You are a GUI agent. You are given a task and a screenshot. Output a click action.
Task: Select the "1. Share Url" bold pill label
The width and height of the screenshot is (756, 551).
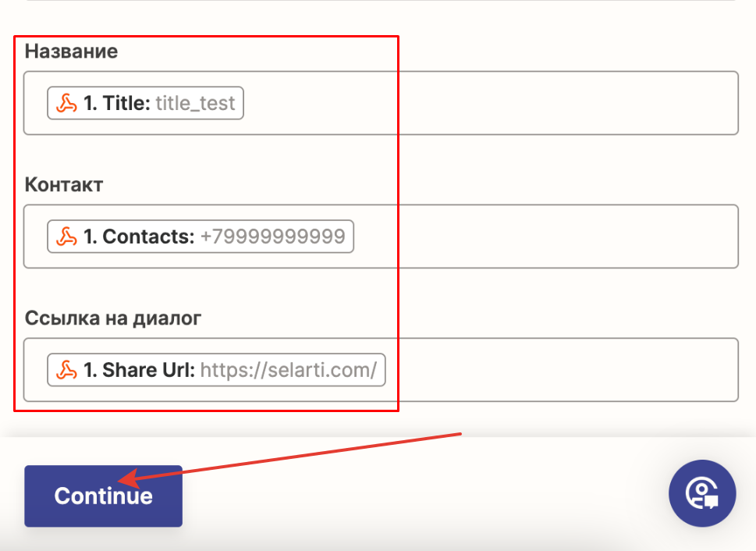(139, 370)
